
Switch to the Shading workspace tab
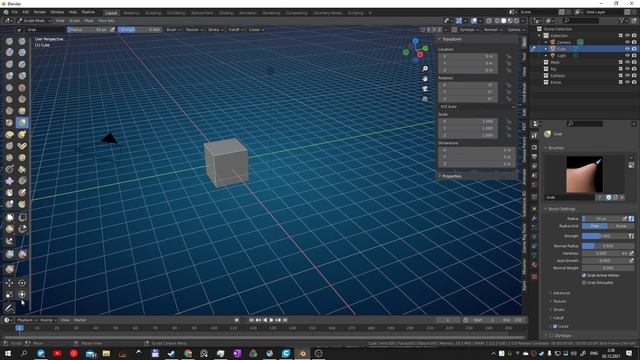(x=226, y=13)
